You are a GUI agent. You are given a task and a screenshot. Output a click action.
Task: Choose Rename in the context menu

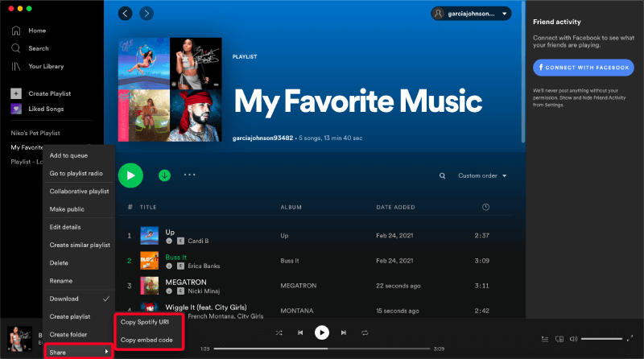(78, 281)
